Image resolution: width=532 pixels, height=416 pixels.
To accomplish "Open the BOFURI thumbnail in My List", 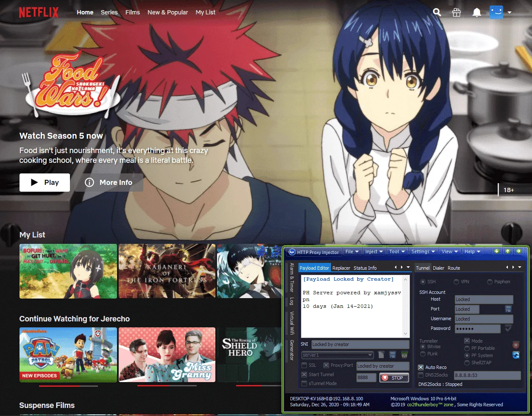I will click(68, 271).
